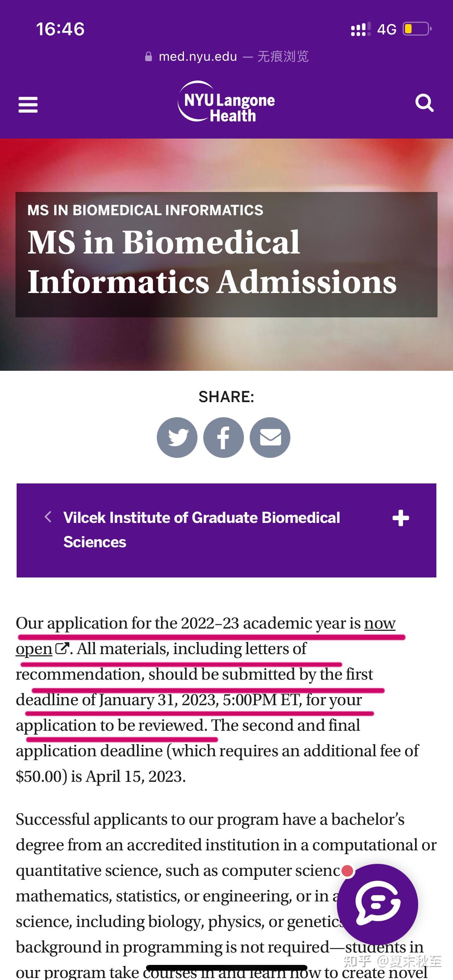
Task: Open the purple chat bubble widget
Action: coord(377,905)
